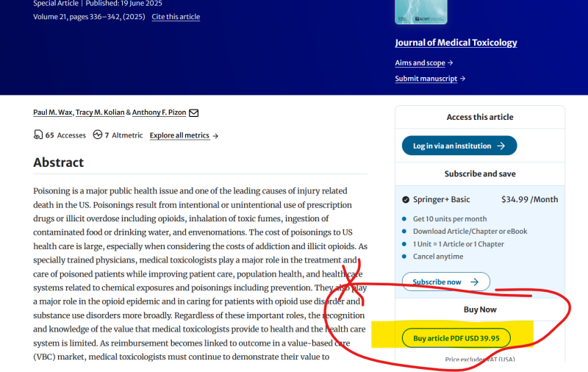Click the arrow next to Submit manuscript
The height and width of the screenshot is (372, 588).
(462, 79)
